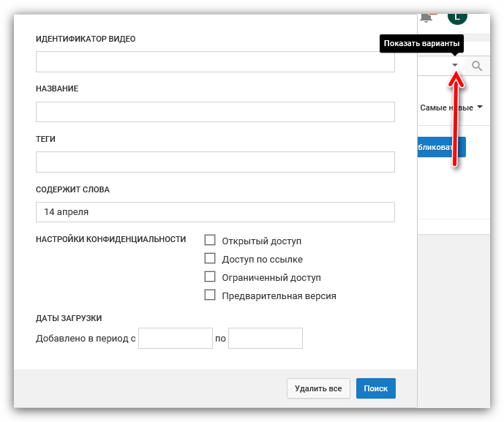Image resolution: width=504 pixels, height=422 pixels.
Task: Click the Добавлено в период с text
Action: (86, 339)
